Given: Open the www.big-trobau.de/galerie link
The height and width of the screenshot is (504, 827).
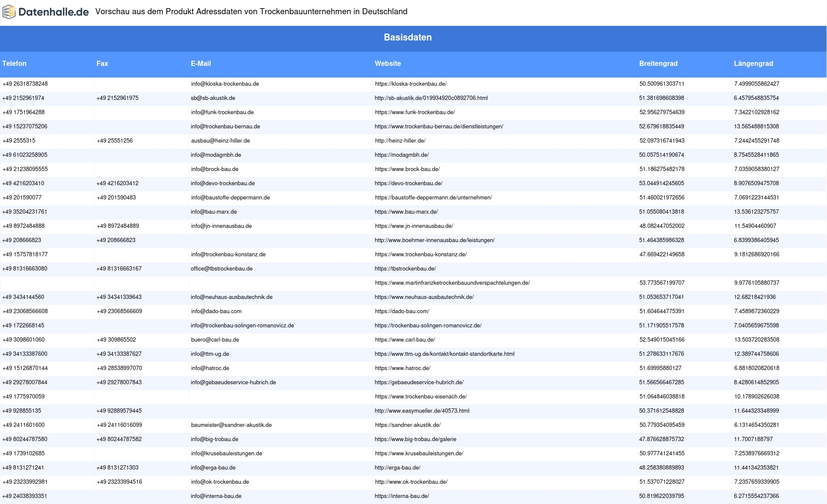Looking at the screenshot, I should pos(416,439).
